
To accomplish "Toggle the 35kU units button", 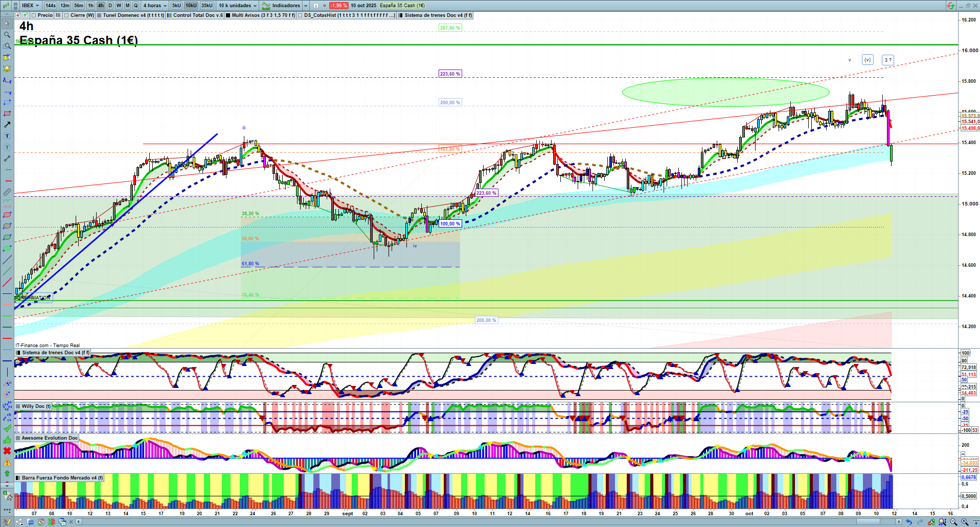I will click(x=207, y=6).
